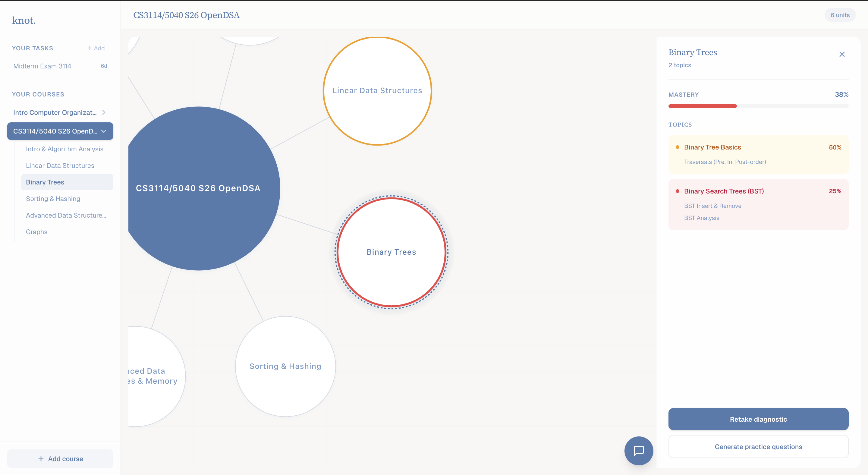868x475 pixels.
Task: Select the Sorting & Hashing circle node
Action: (285, 366)
